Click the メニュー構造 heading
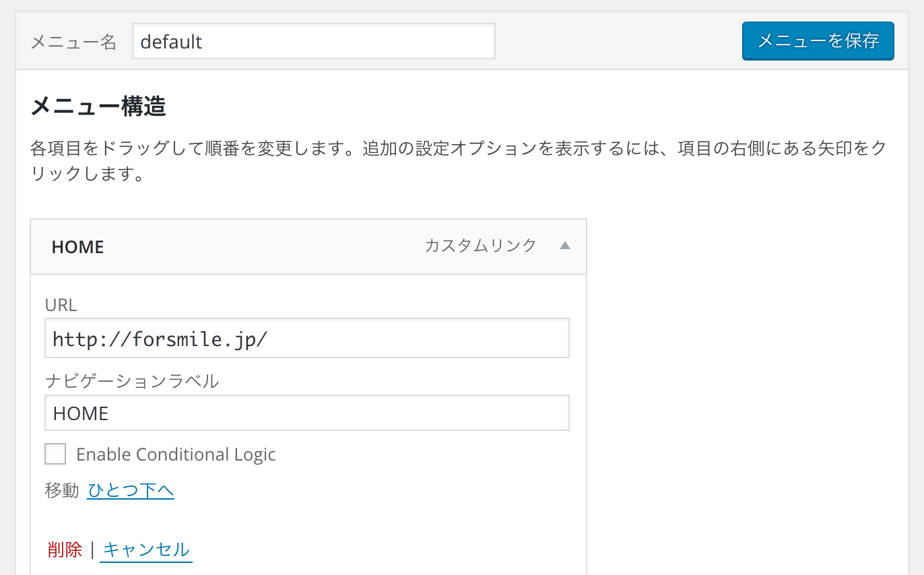Image resolution: width=924 pixels, height=575 pixels. [98, 106]
